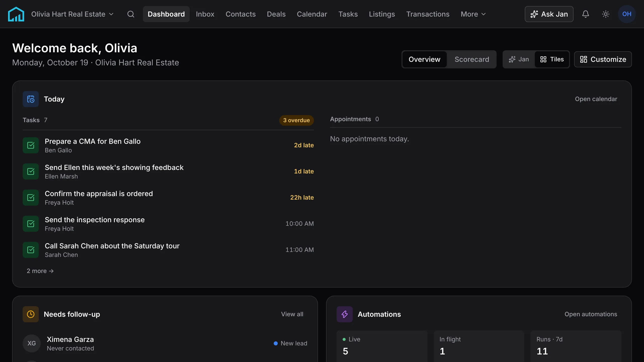Open the Inbox nav item

click(x=205, y=14)
